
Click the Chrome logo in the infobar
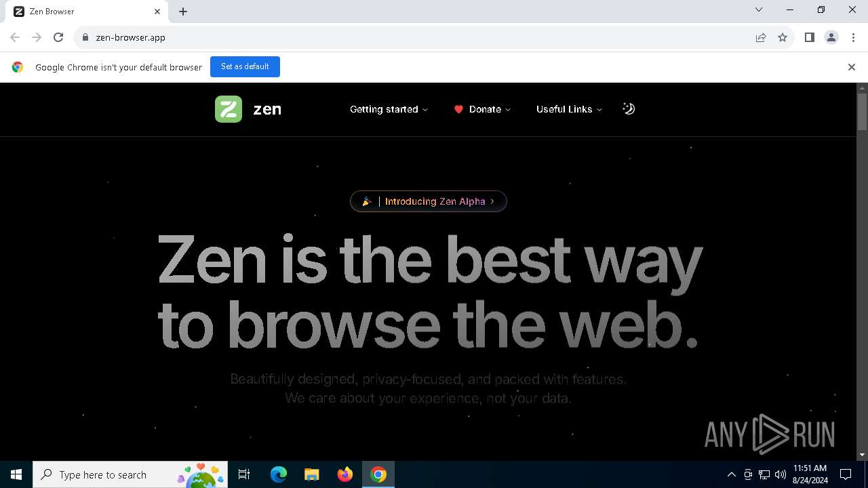click(x=18, y=67)
